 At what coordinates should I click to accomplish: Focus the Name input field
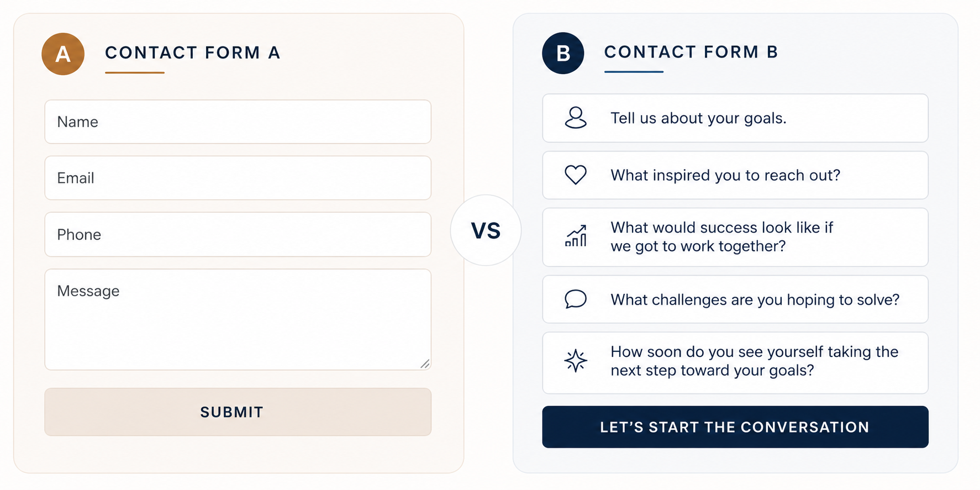coord(238,122)
